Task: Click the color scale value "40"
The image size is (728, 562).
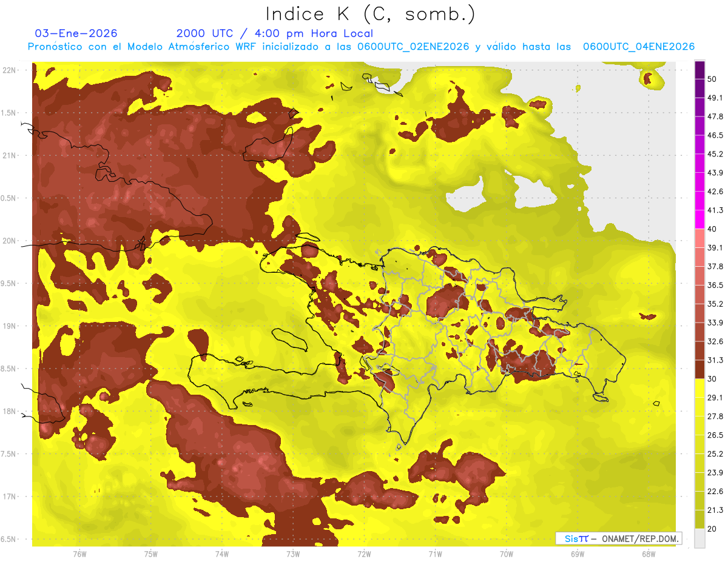Action: (713, 229)
